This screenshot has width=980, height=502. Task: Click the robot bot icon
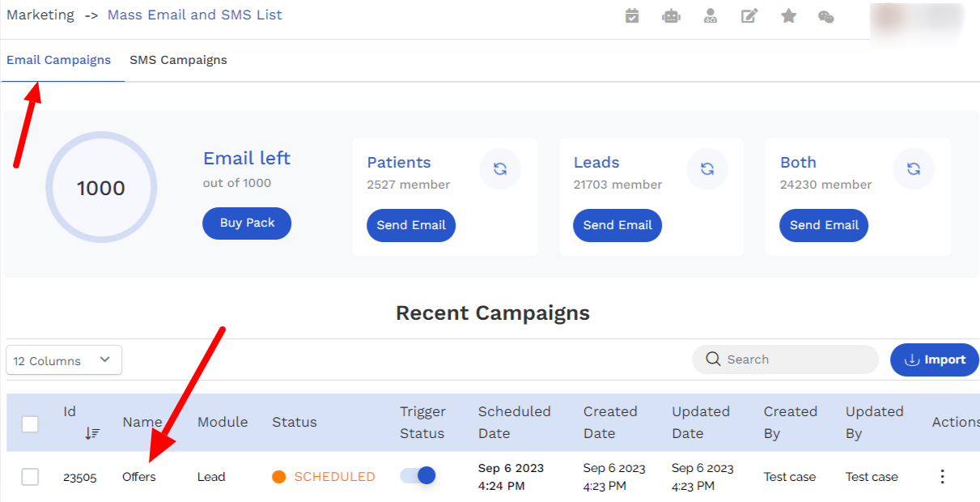[x=671, y=15]
